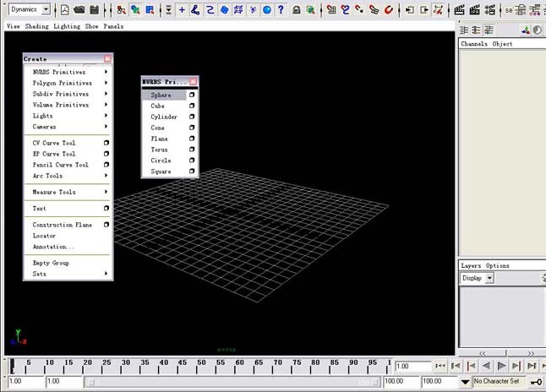Toggle the dynamics selection mask icon
The image size is (546, 392).
[253, 10]
